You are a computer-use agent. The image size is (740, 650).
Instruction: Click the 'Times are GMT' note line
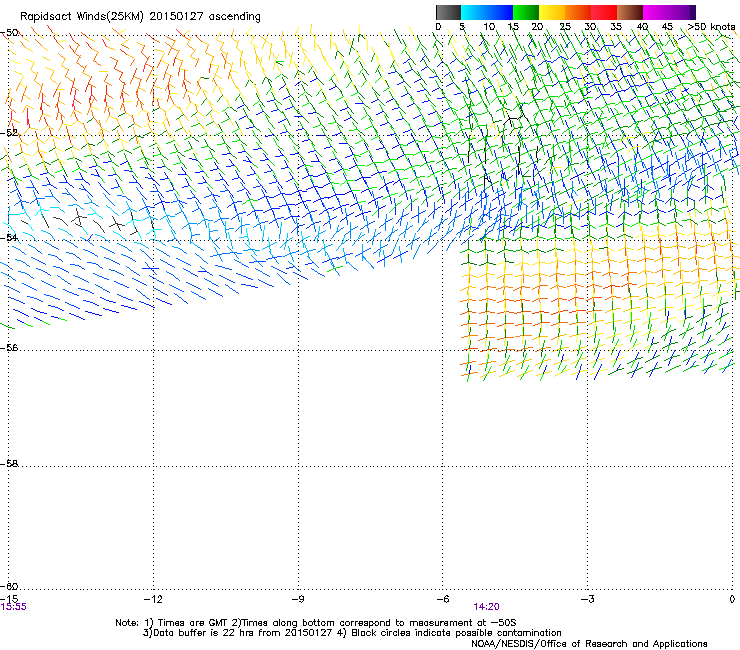point(316,623)
